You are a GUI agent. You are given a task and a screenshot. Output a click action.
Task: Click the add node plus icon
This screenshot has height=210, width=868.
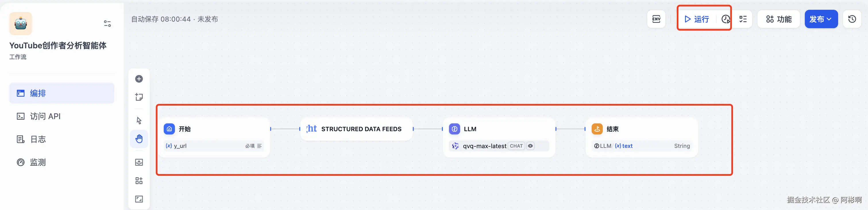point(139,79)
